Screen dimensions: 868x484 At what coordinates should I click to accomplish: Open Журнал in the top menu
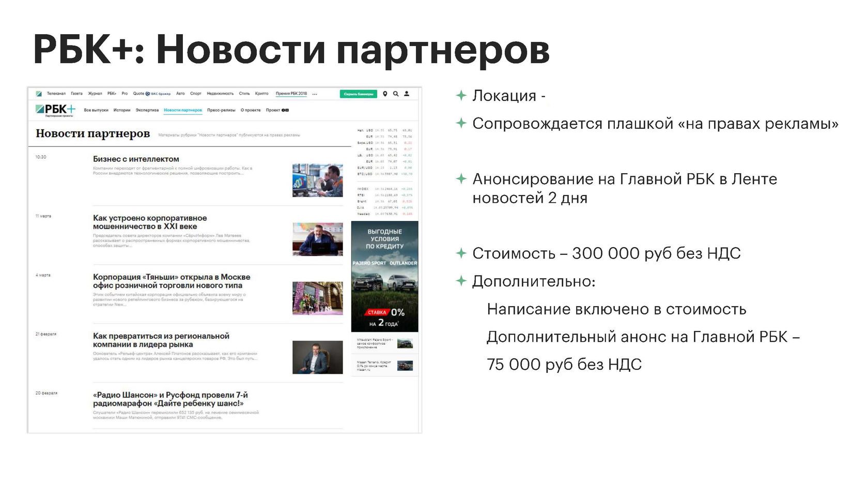click(95, 94)
